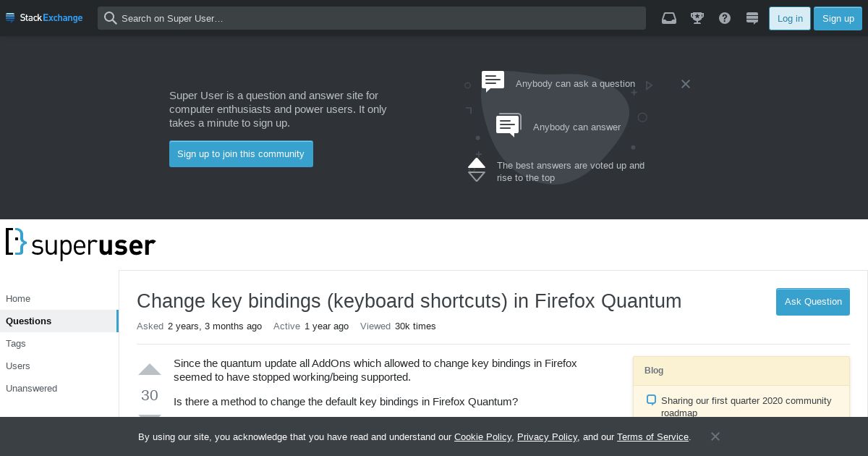The height and width of the screenshot is (456, 868).
Task: Click the Log in button
Action: 790,18
